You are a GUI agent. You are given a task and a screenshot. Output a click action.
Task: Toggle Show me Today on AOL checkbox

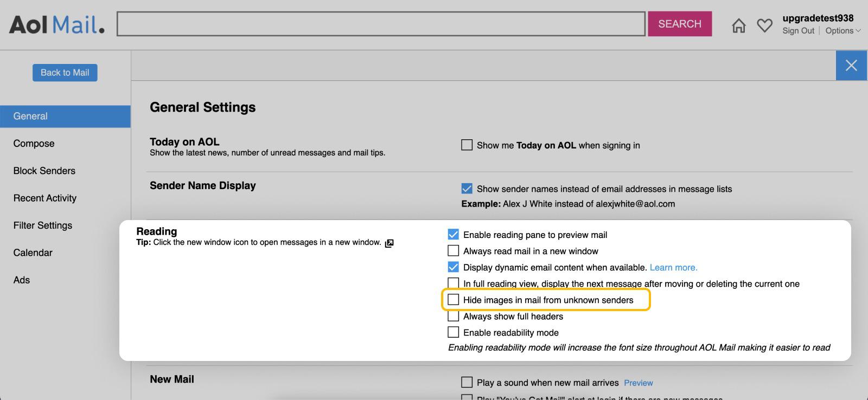coord(467,145)
